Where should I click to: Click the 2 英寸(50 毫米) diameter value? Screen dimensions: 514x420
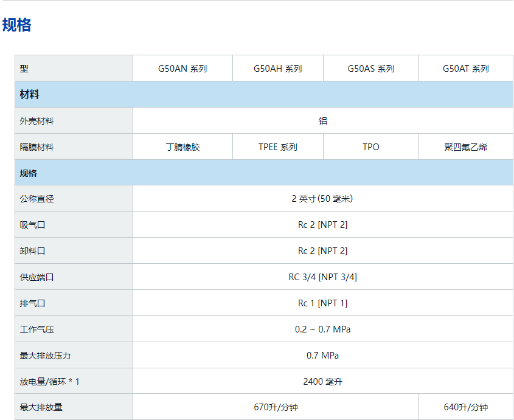(x=322, y=199)
